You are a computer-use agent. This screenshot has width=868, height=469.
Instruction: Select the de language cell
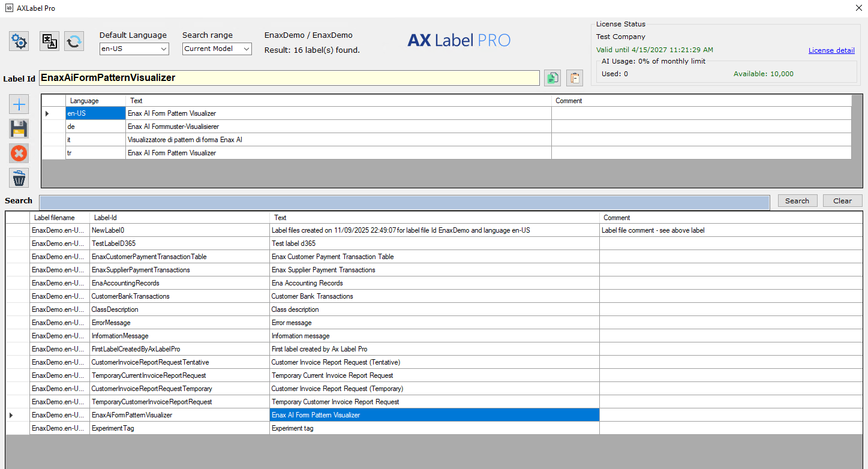[x=95, y=127]
